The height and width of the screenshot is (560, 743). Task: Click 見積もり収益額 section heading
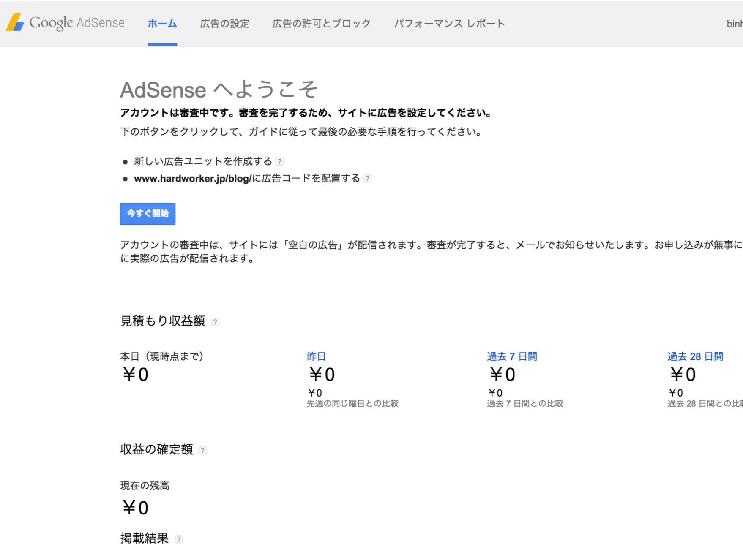[x=163, y=321]
